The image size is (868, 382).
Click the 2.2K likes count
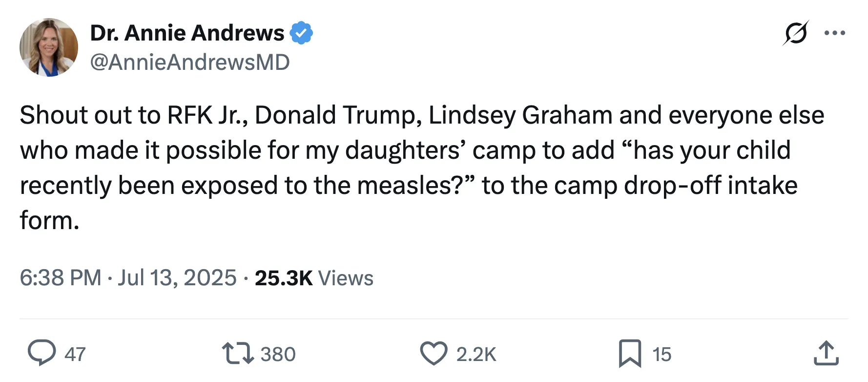point(476,354)
